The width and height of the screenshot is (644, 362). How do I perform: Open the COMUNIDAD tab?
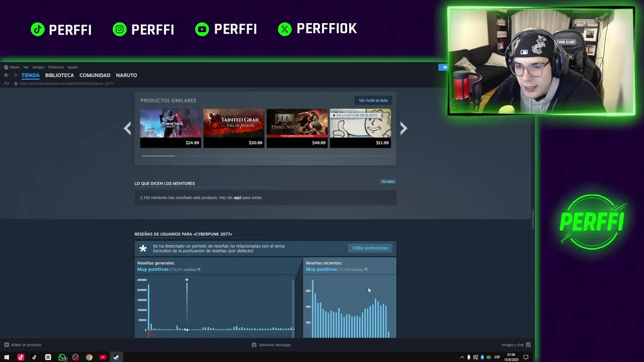[95, 75]
